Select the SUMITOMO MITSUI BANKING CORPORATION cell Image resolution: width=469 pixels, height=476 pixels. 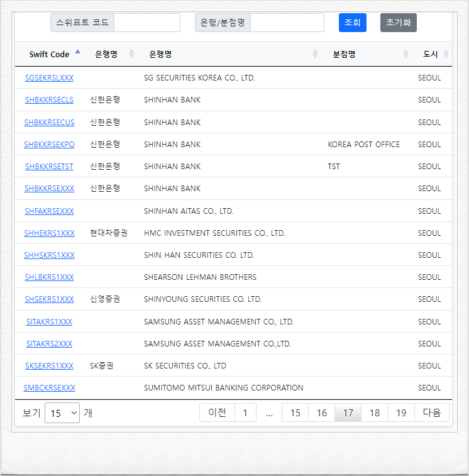(x=223, y=388)
